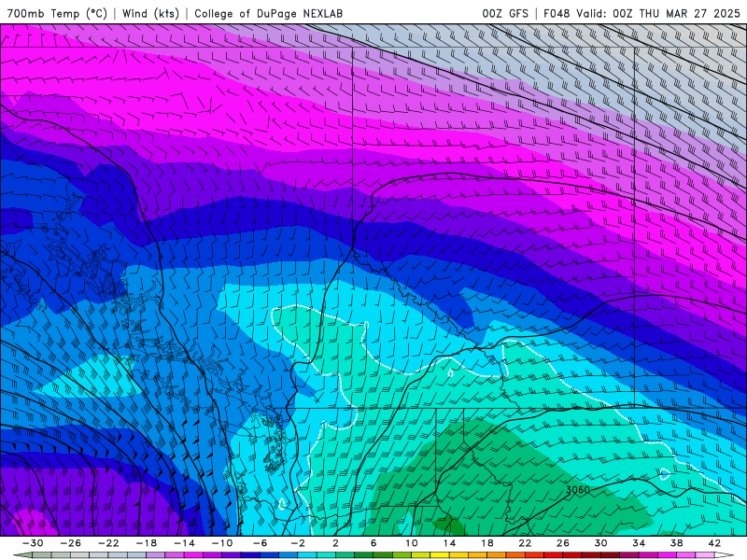This screenshot has height=560, width=747.
Task: Click the '-2' color scale label
Action: (298, 543)
